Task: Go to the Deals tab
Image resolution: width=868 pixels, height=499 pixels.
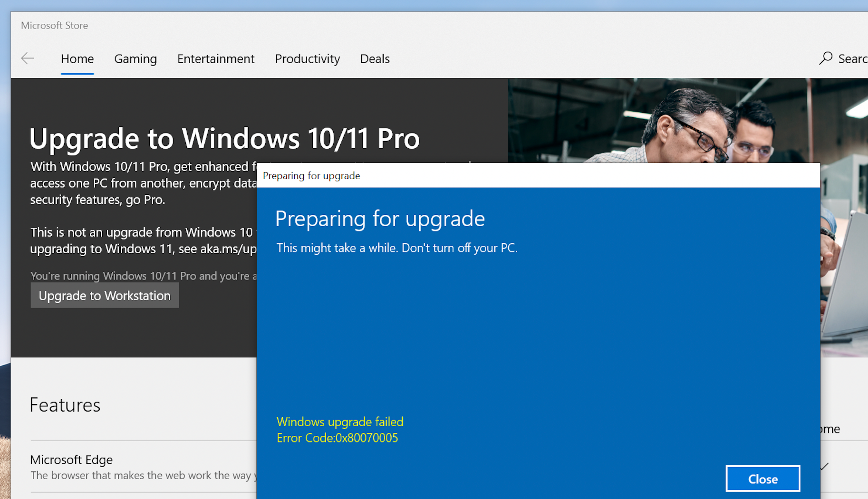Action: click(x=375, y=59)
